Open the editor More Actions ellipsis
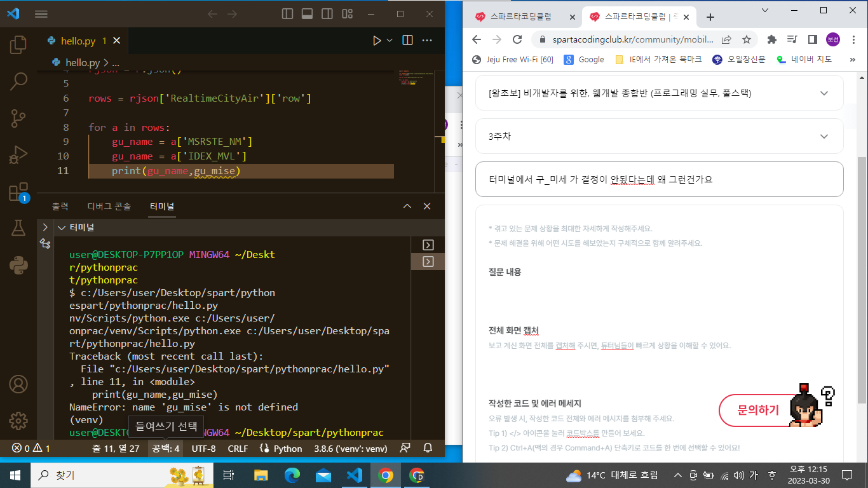 point(428,41)
